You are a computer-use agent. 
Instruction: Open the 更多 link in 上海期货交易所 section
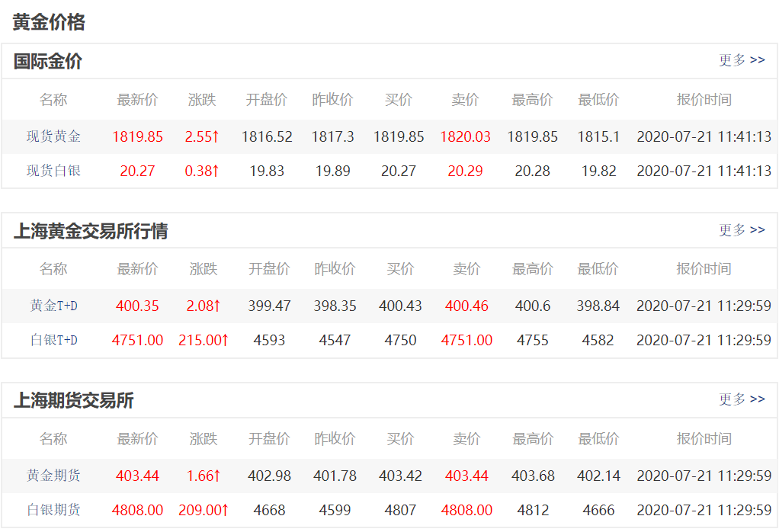742,399
